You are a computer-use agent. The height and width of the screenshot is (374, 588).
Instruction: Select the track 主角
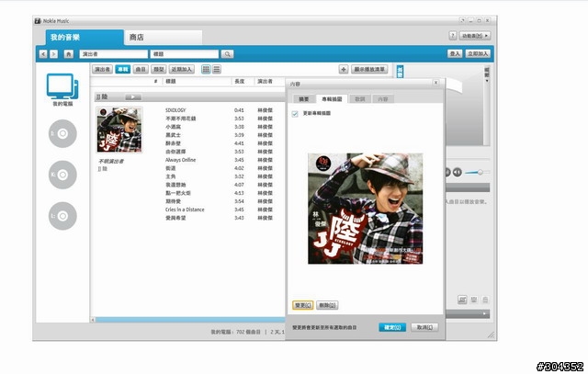click(171, 176)
